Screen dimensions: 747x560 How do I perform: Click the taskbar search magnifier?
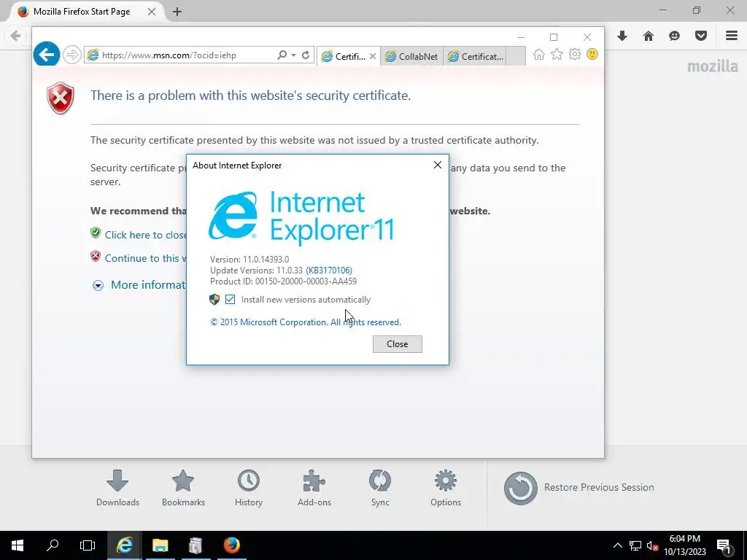pos(53,545)
